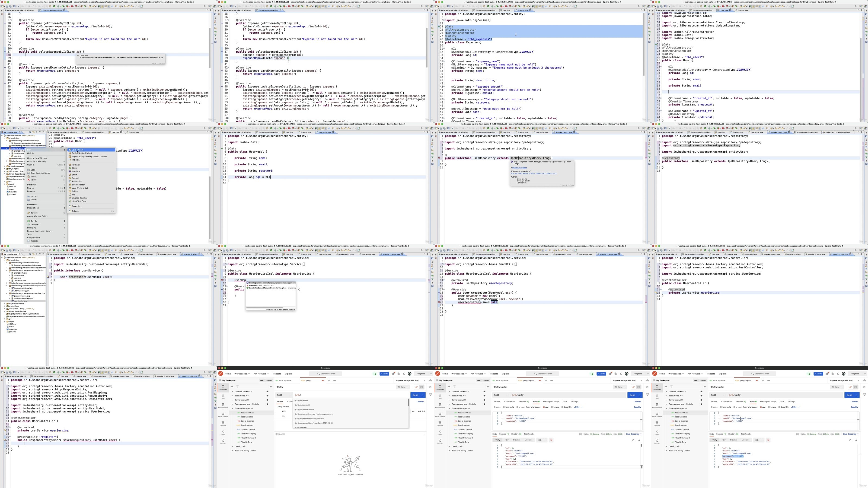Toggle Spring boot JWT star in Postman showing URL suggestions

[x=267, y=400]
